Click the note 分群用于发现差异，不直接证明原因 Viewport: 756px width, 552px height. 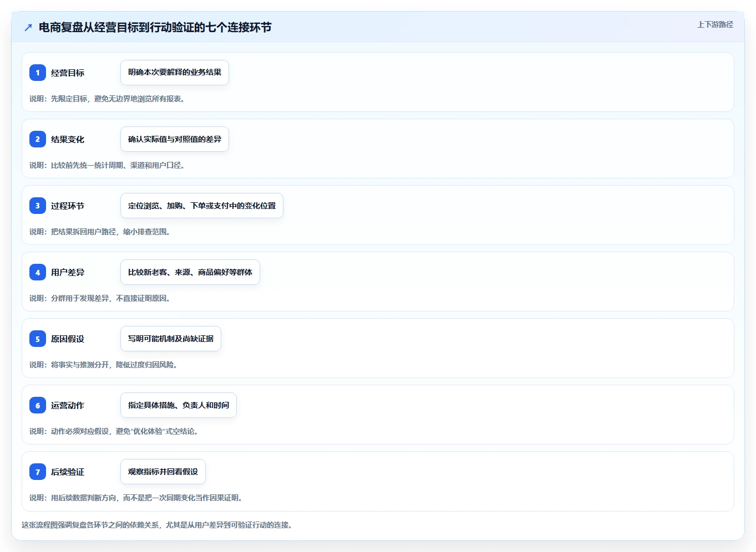pos(100,298)
